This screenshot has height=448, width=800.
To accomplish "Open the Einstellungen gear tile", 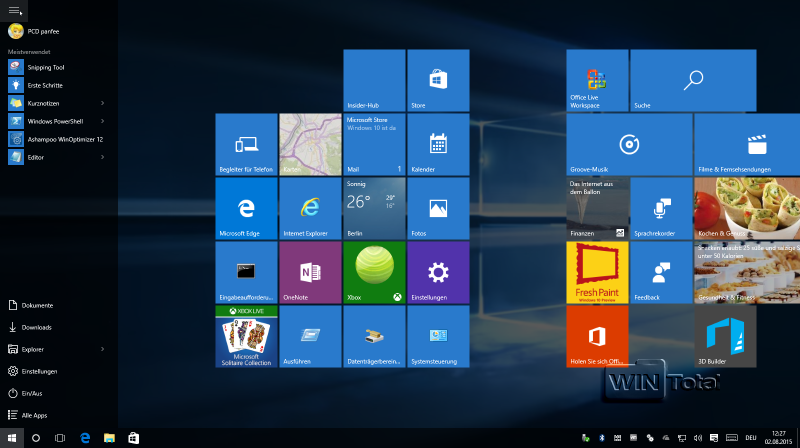I will coord(438,272).
